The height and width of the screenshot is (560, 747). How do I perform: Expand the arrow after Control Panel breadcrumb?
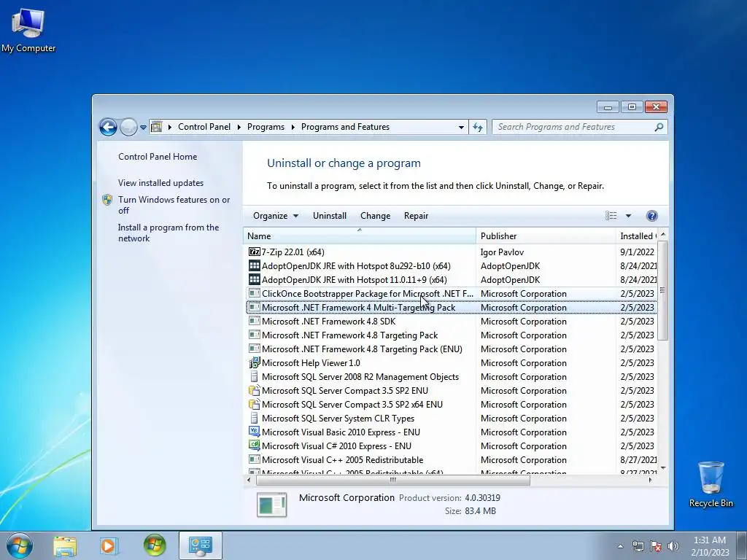coord(239,127)
